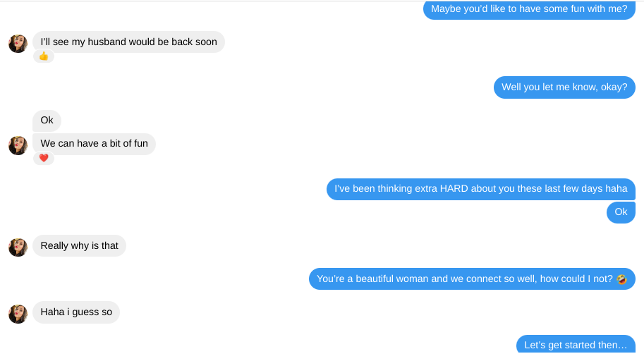Image resolution: width=644 pixels, height=361 pixels.
Task: Open the thumbs-up reaction under husband message
Action: (x=44, y=56)
